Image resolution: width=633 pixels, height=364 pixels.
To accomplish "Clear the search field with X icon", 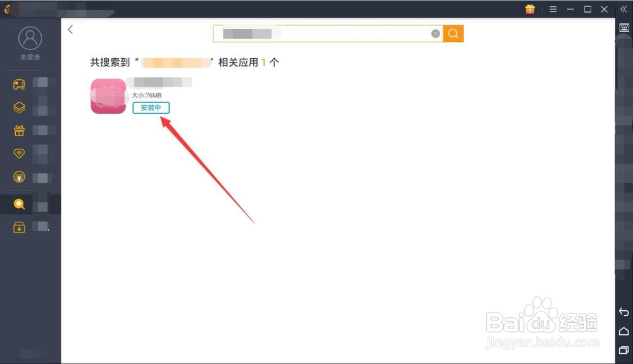I will (436, 34).
